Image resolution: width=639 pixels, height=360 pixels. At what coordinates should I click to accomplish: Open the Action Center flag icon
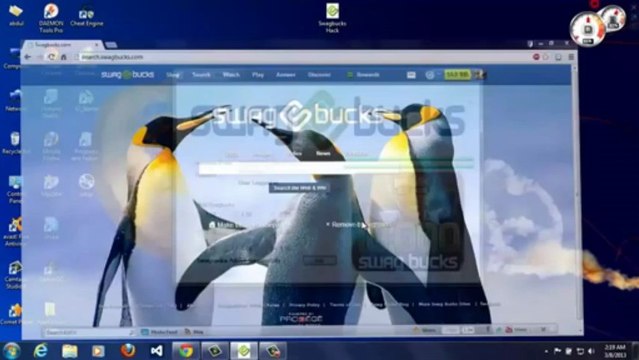557,351
